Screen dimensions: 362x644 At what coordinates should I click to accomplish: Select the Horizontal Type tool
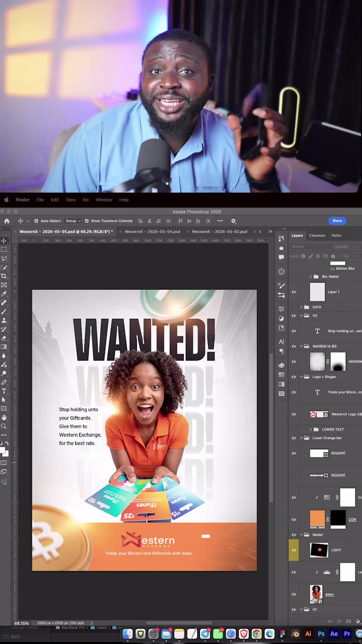pyautogui.click(x=4, y=391)
